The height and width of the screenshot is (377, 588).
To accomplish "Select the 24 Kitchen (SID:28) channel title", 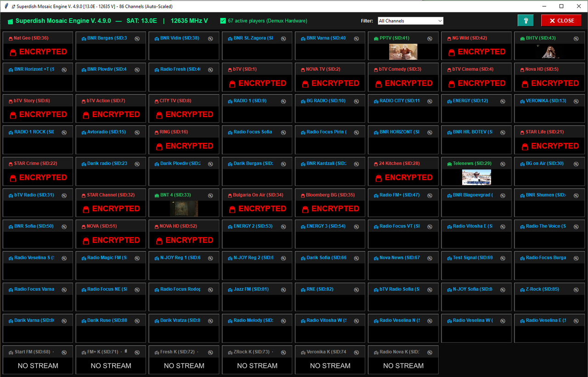I will (x=400, y=163).
